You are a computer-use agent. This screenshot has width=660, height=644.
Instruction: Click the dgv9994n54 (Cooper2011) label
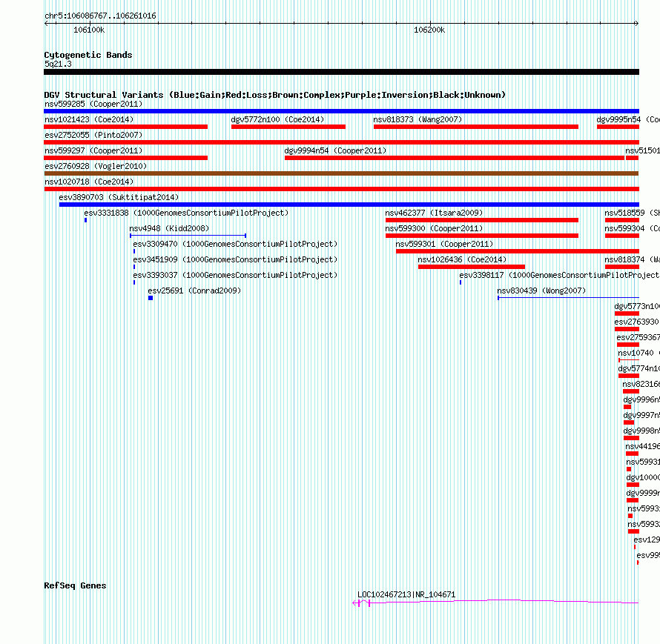[x=335, y=150]
